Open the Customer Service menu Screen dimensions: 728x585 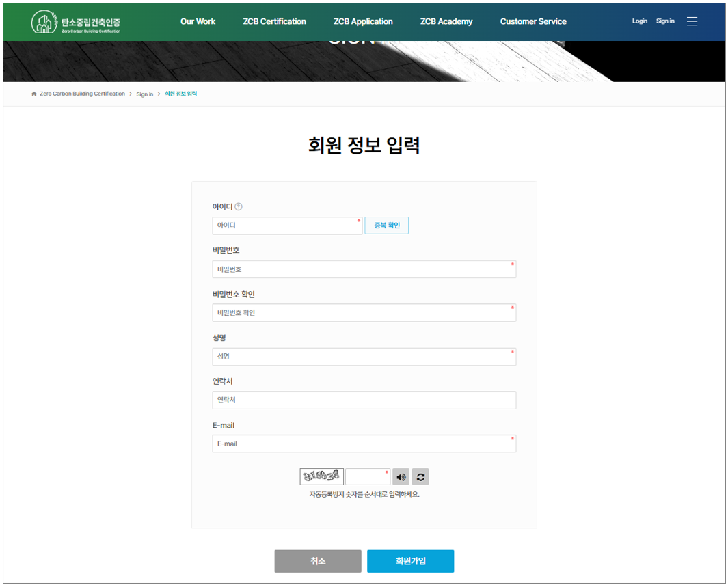coord(532,21)
